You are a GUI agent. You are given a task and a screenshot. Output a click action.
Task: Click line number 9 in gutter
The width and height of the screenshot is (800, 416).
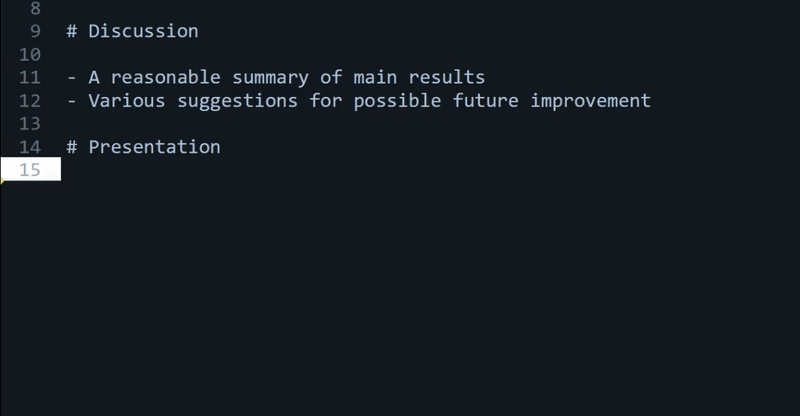tap(35, 31)
